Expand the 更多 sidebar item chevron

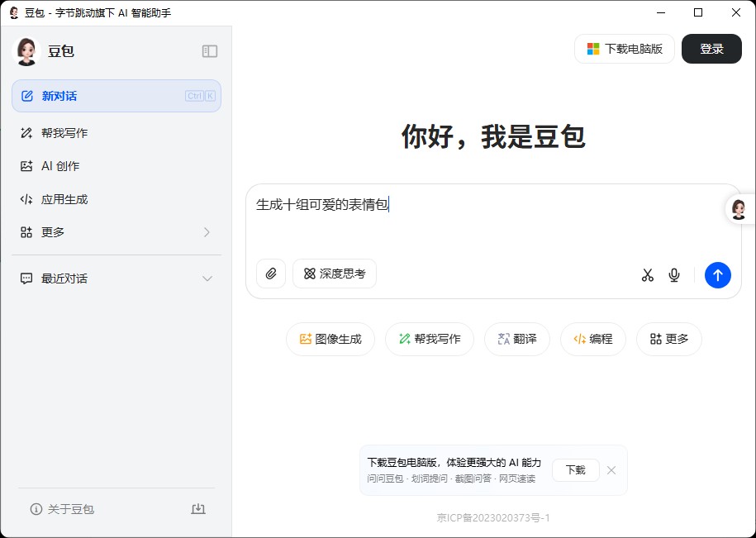click(x=207, y=232)
